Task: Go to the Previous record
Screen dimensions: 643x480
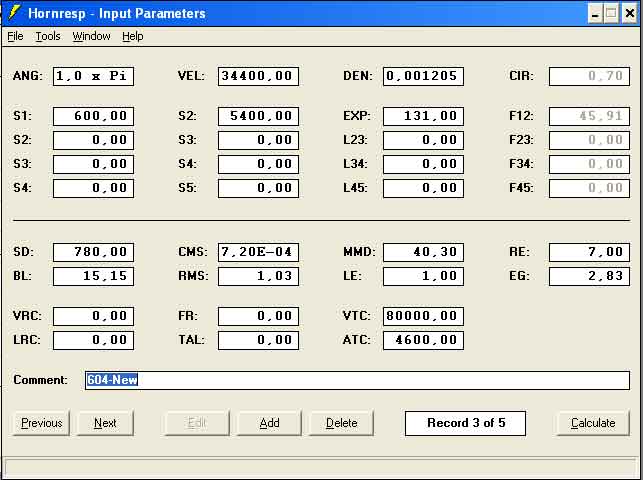Action: pos(41,423)
